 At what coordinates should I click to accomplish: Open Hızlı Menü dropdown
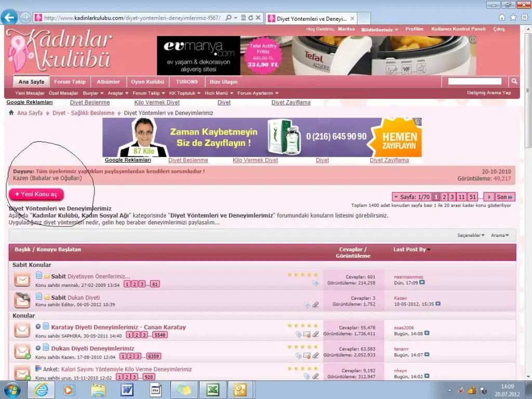coord(219,93)
